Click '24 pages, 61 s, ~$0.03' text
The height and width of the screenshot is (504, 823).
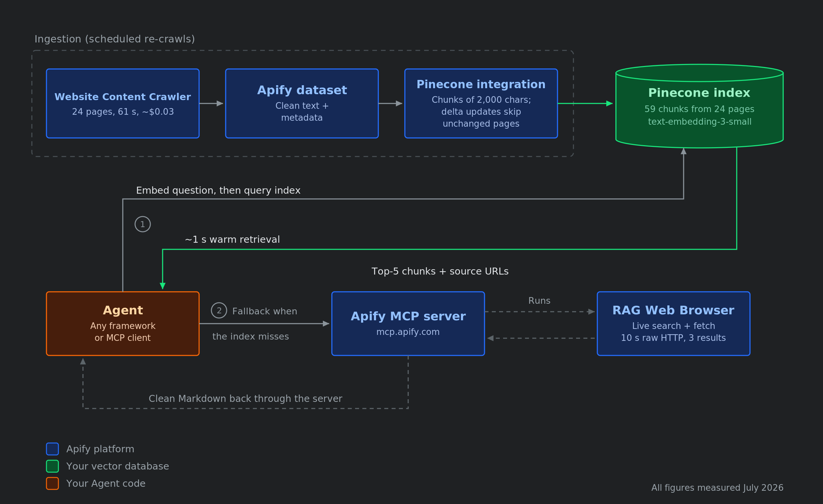[x=123, y=112]
